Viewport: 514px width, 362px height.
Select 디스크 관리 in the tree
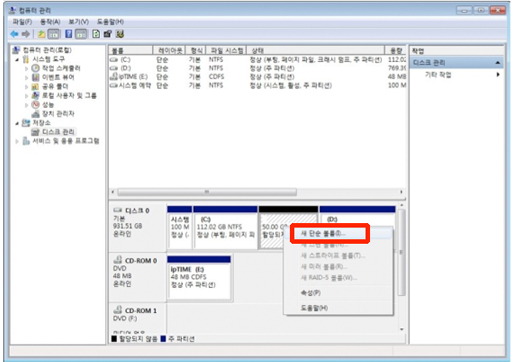[x=58, y=132]
